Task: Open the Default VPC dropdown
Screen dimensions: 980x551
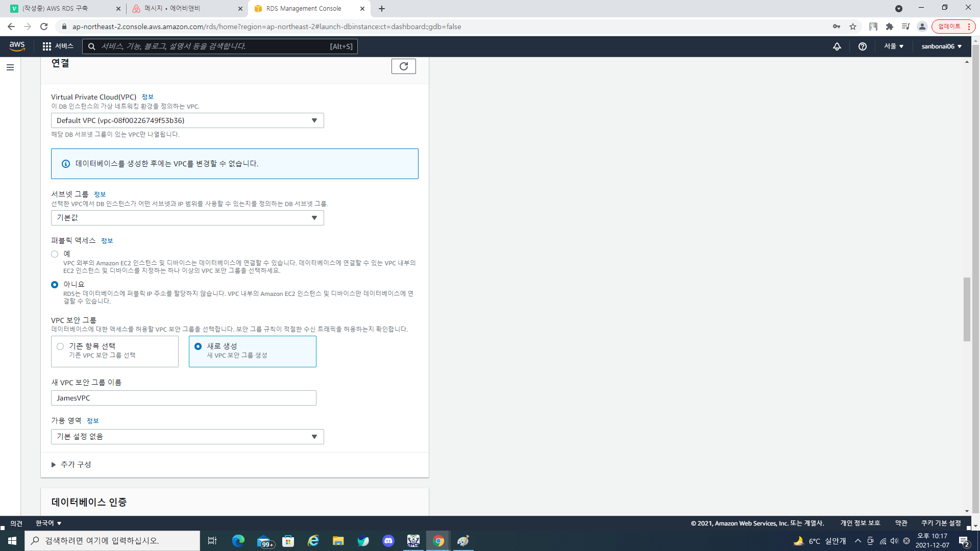Action: (x=187, y=120)
